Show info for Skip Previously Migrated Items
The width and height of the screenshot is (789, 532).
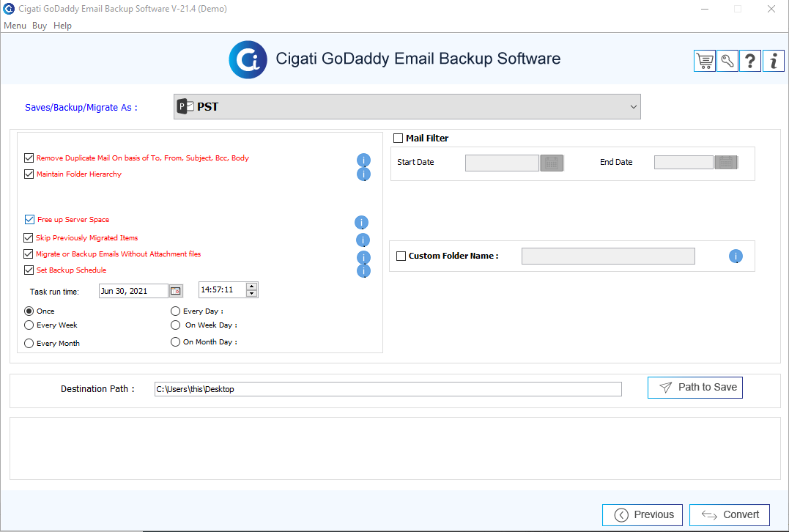[x=363, y=240]
